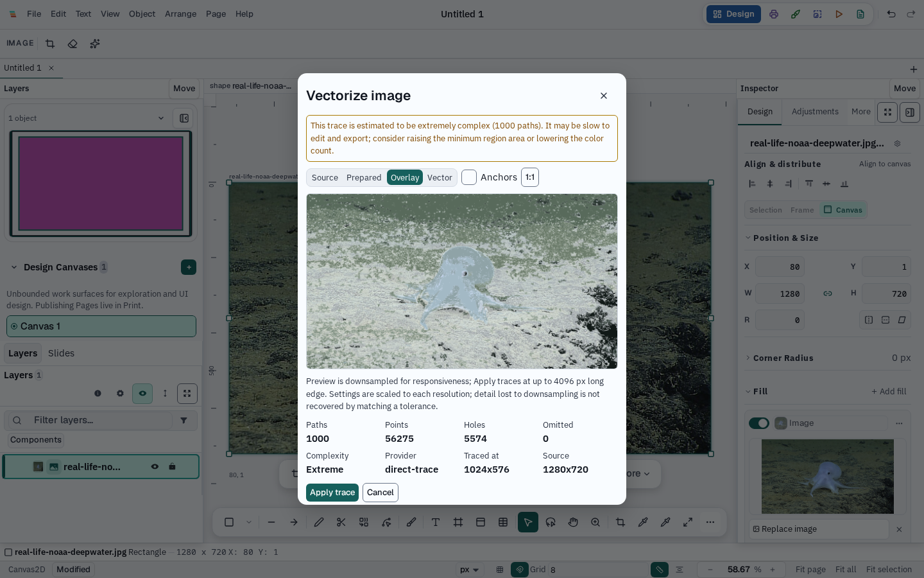Click the X position field showing 80
Image resolution: width=924 pixels, height=578 pixels.
pos(780,267)
